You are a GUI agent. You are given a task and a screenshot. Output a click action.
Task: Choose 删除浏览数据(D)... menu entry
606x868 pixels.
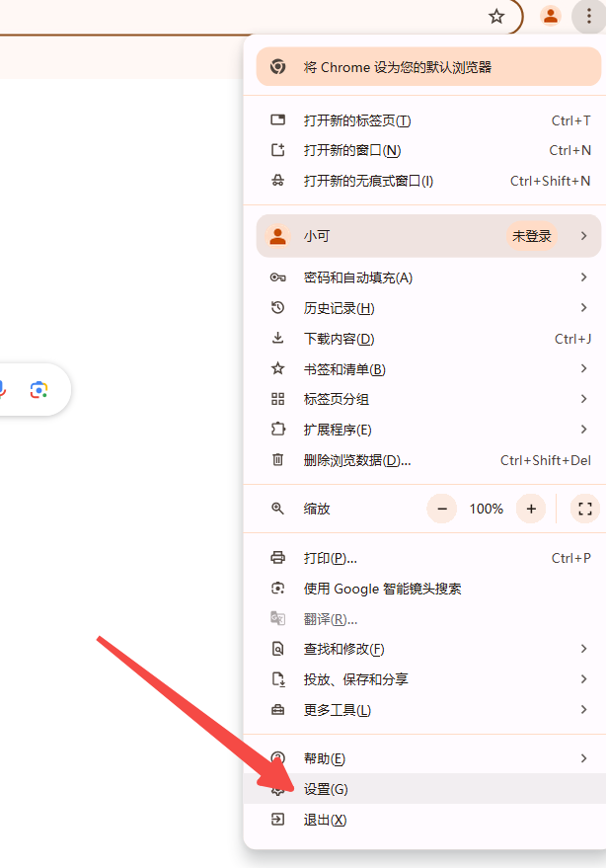click(x=424, y=460)
